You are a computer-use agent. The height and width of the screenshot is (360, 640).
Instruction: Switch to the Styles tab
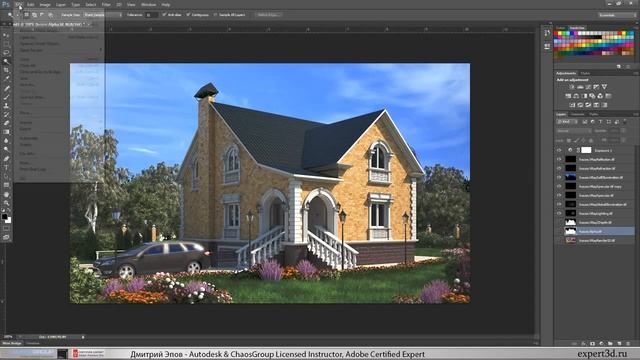pos(585,73)
